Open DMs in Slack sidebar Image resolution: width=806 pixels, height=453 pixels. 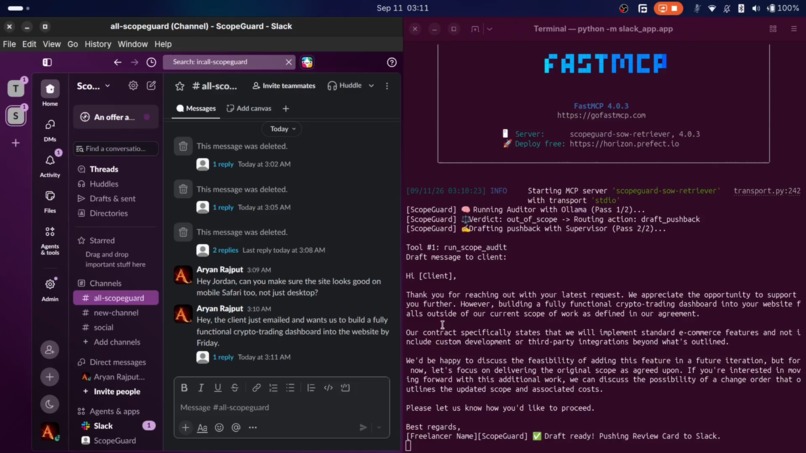[x=50, y=130]
